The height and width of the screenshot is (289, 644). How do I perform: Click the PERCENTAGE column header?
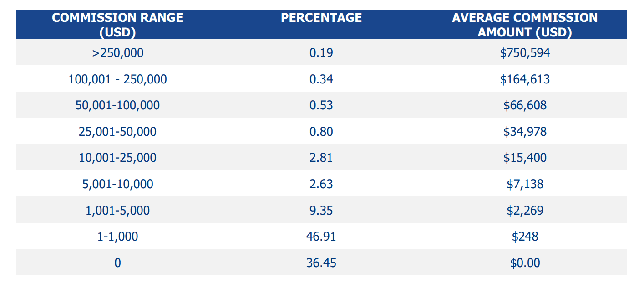pyautogui.click(x=321, y=18)
